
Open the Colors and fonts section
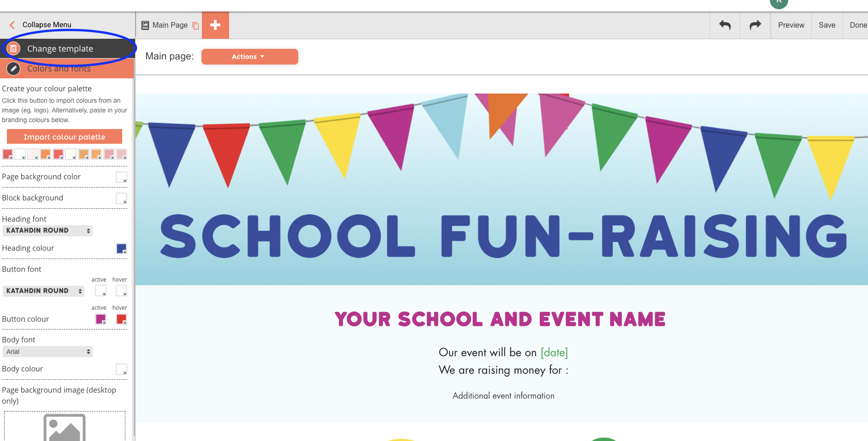(x=67, y=69)
